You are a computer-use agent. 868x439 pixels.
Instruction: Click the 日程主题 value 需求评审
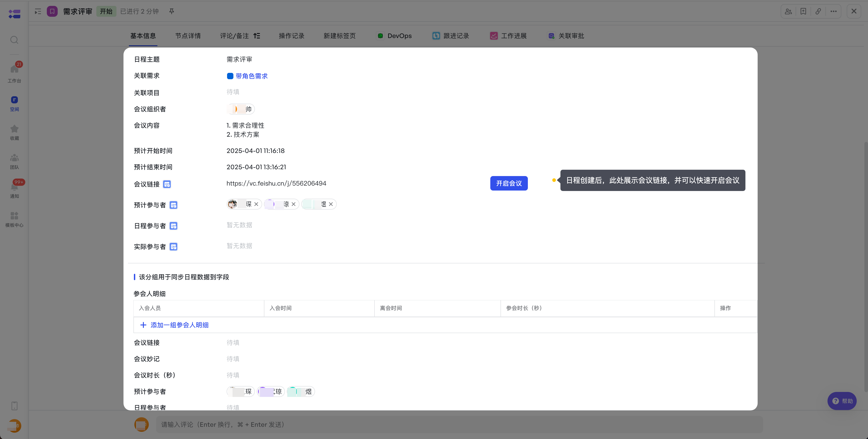coord(239,59)
